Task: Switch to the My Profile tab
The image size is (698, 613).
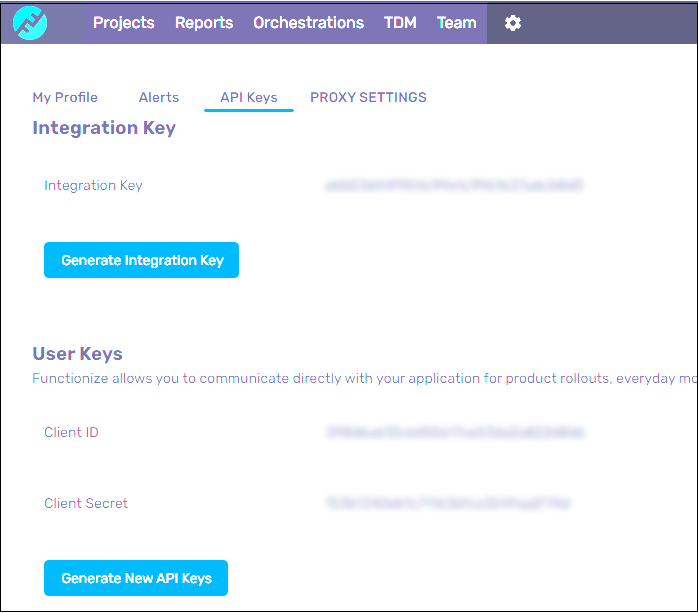Action: point(65,97)
